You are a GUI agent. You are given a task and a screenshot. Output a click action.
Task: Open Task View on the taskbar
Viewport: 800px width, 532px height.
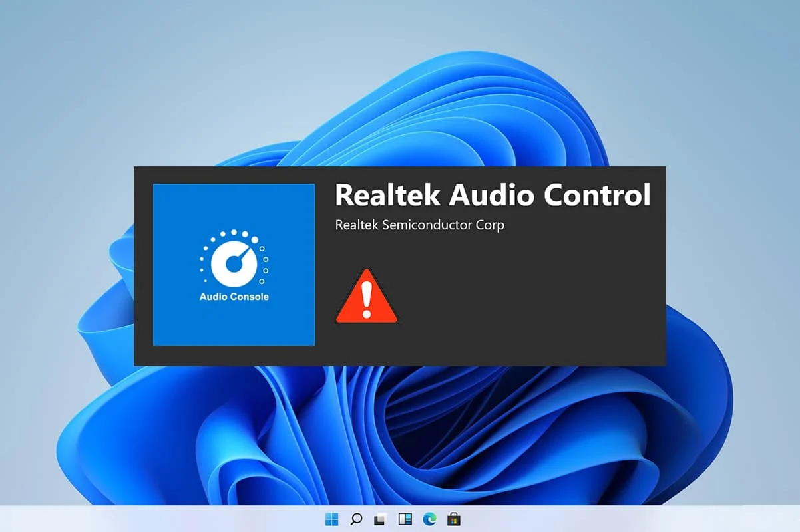pyautogui.click(x=380, y=519)
